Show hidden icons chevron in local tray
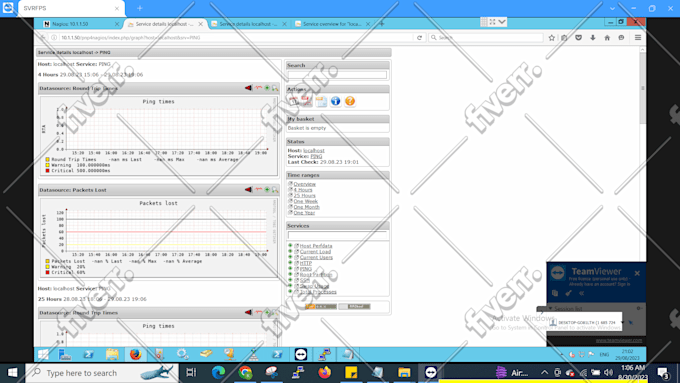680x383 pixels. pyautogui.click(x=544, y=373)
